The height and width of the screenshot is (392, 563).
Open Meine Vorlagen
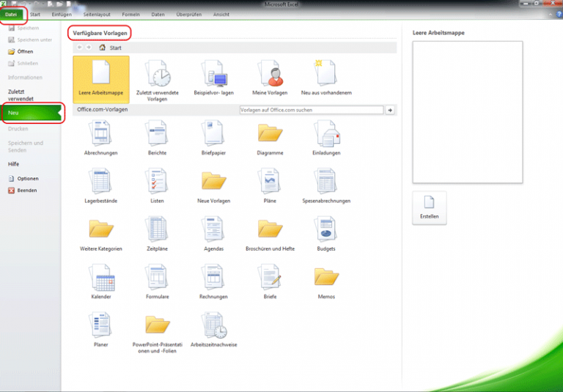270,75
